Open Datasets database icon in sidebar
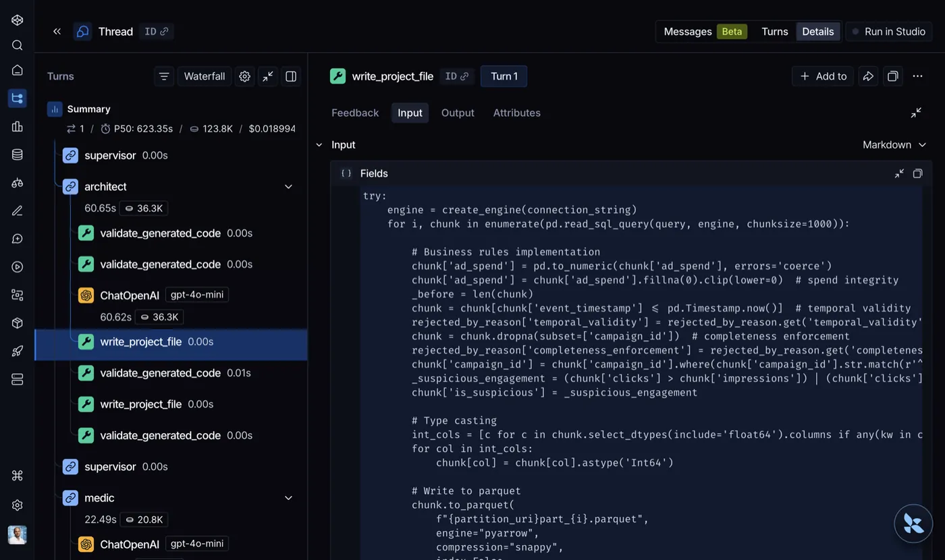The width and height of the screenshot is (945, 560). pos(18,155)
